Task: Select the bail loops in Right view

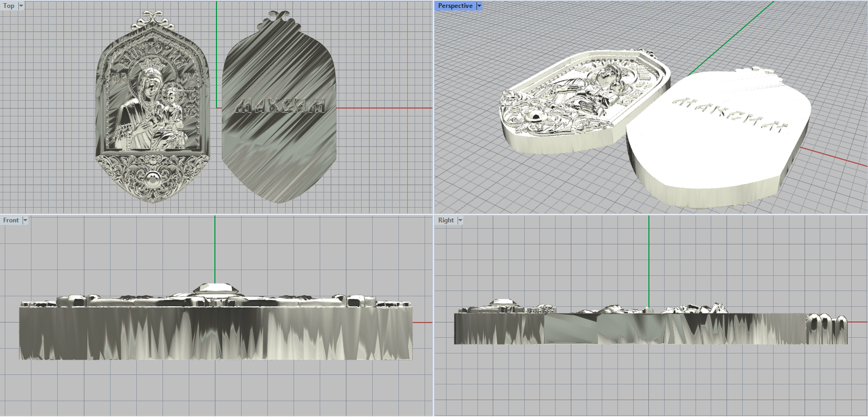Action: tap(827, 327)
